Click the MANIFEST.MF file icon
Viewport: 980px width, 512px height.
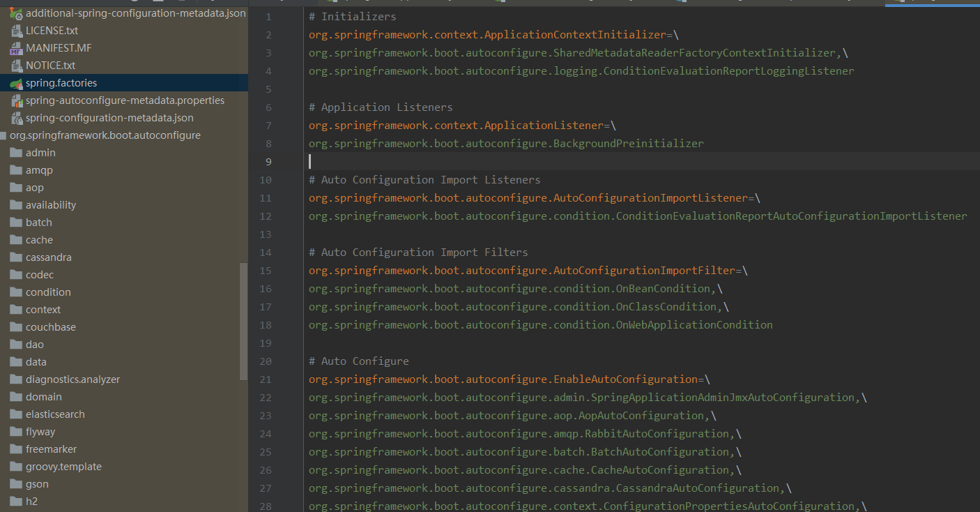(x=16, y=48)
